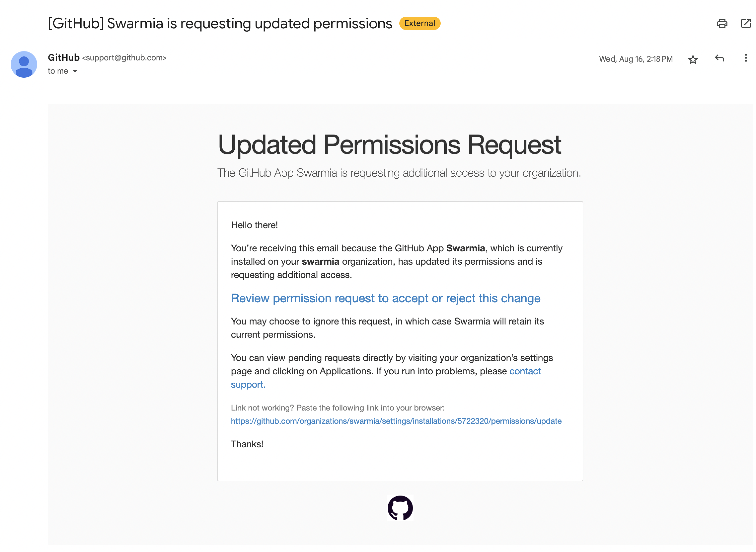Screen dimensions: 756x552
Task: Open the three-dot more options menu
Action: pos(746,58)
